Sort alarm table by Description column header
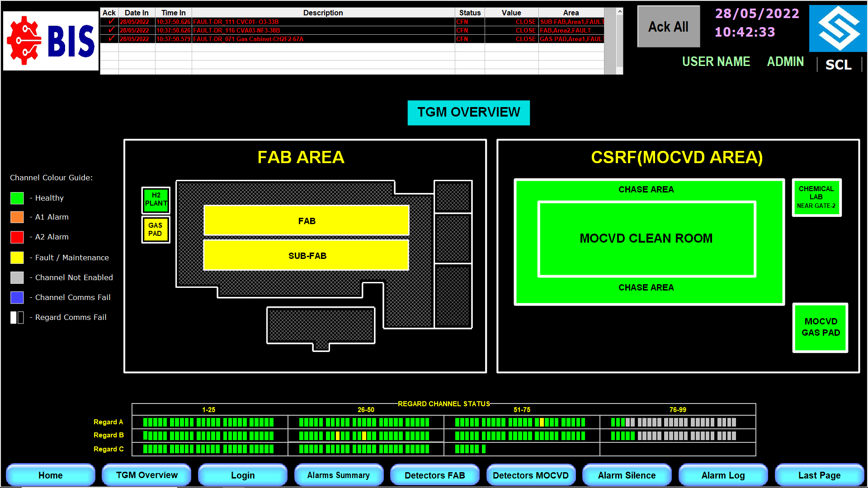The width and height of the screenshot is (868, 488). [x=323, y=13]
